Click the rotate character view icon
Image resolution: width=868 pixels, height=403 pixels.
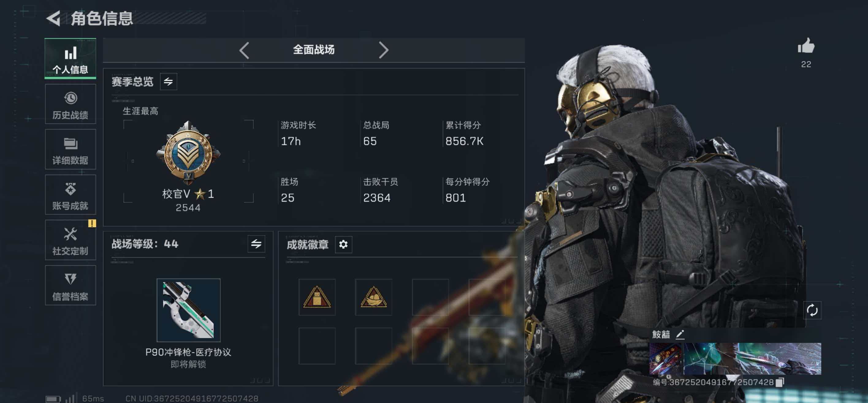click(812, 310)
